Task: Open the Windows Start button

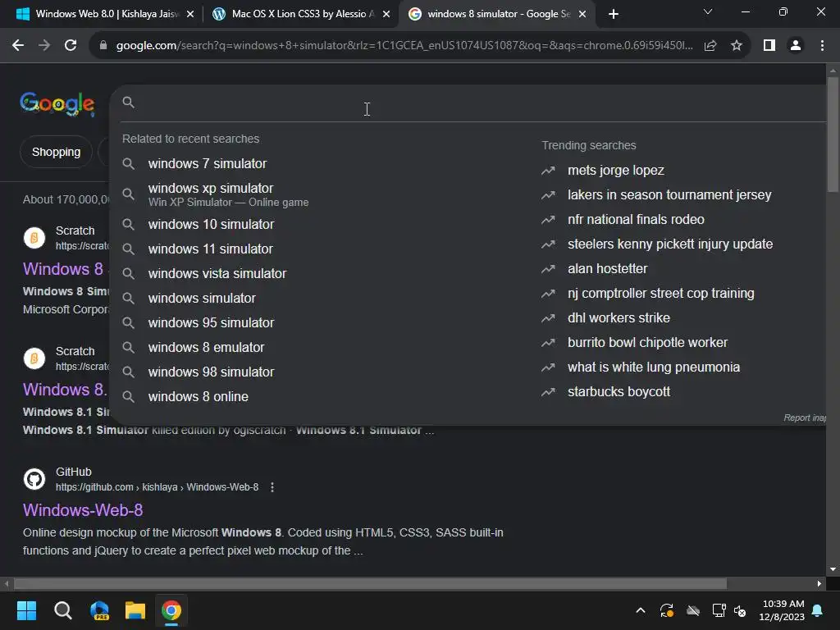Action: coord(26,610)
